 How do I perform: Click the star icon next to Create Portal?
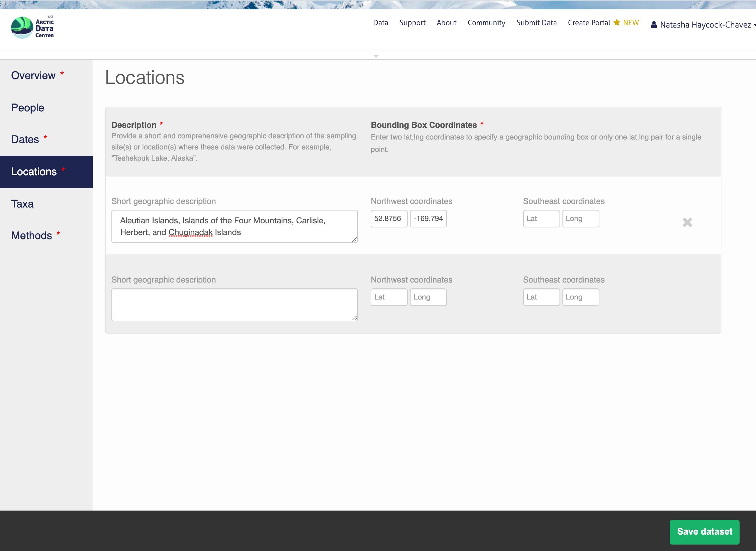616,22
